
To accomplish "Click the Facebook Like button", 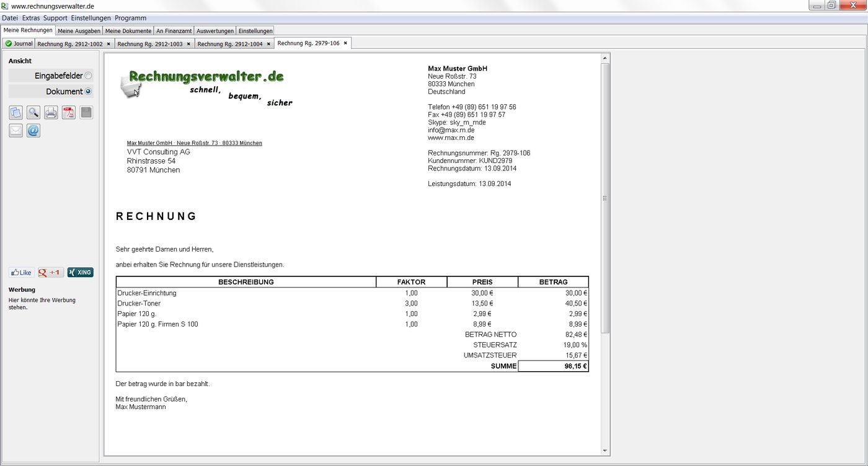I will [x=22, y=273].
